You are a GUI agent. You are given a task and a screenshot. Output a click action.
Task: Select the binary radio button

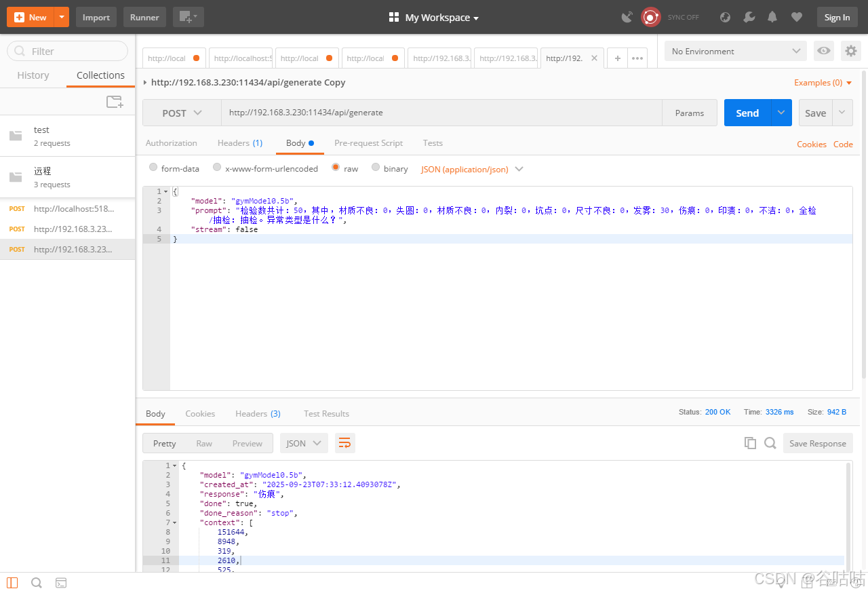376,168
